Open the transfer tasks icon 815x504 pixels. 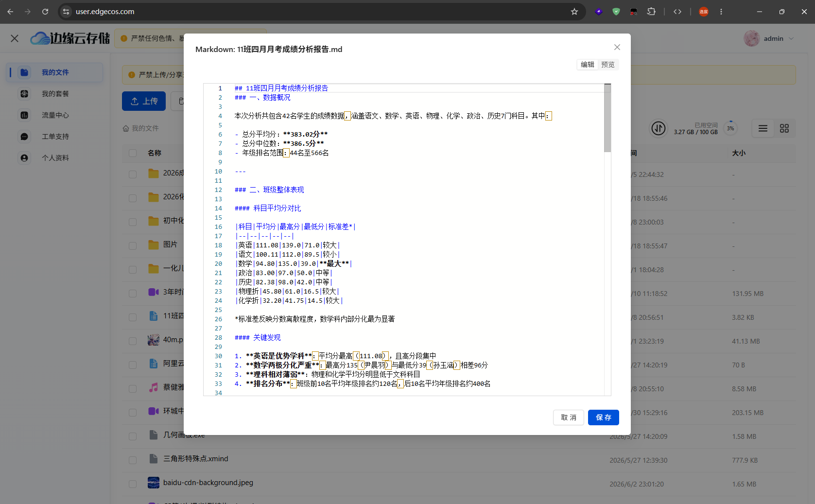659,128
